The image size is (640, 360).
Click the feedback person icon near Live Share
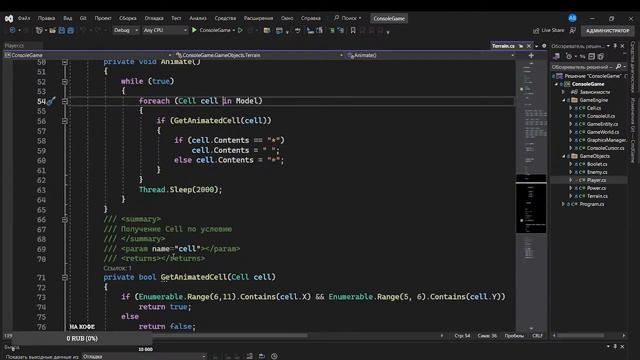573,31
